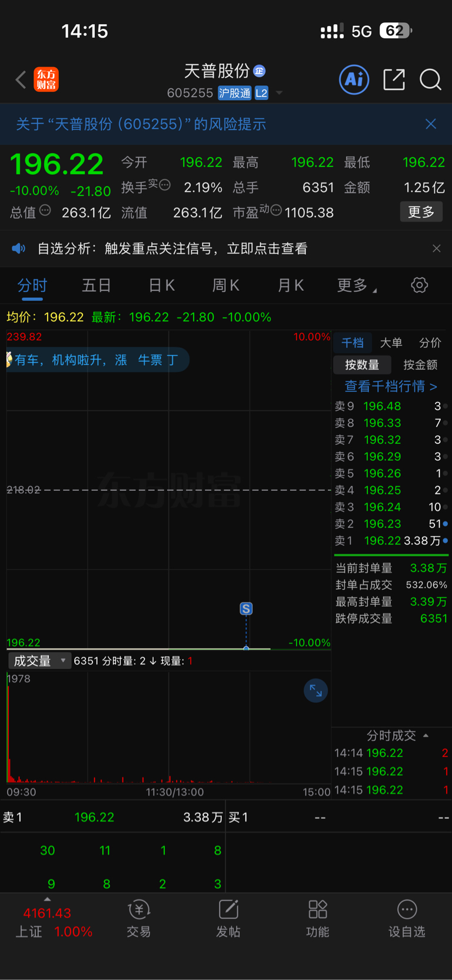Screen dimensions: 452x980
Task: Tap the 跌停成交量 6351 row
Action: pyautogui.click(x=391, y=619)
